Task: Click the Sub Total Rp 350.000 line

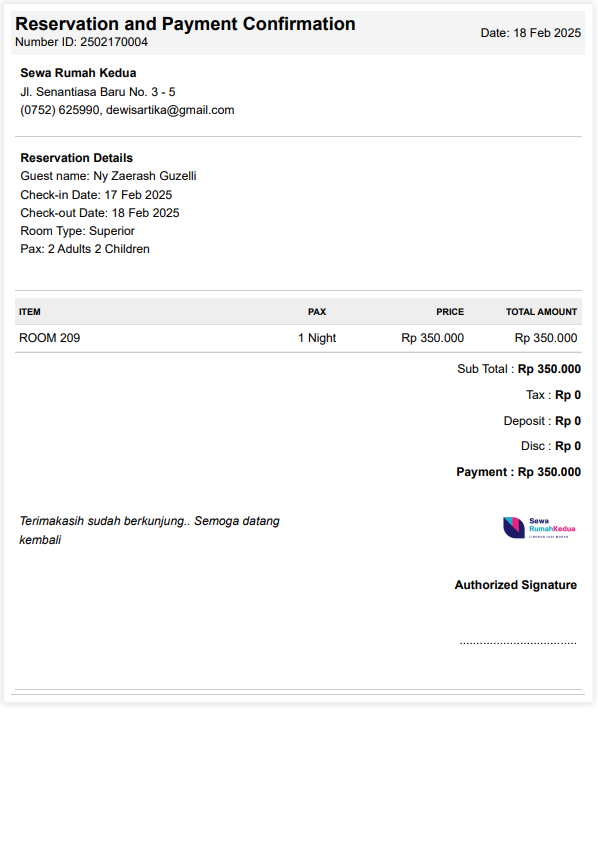Action: click(519, 369)
